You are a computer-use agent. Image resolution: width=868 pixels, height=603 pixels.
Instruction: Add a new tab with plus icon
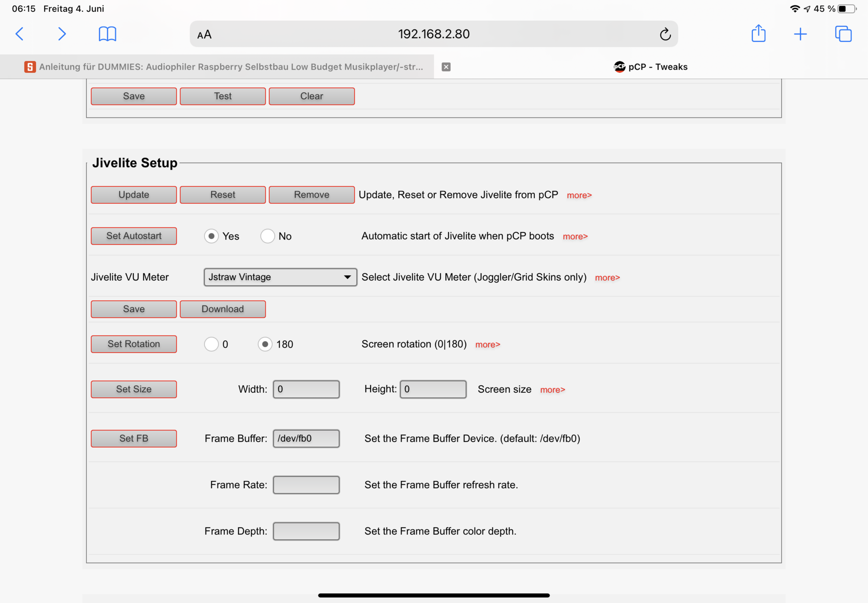[x=800, y=34]
